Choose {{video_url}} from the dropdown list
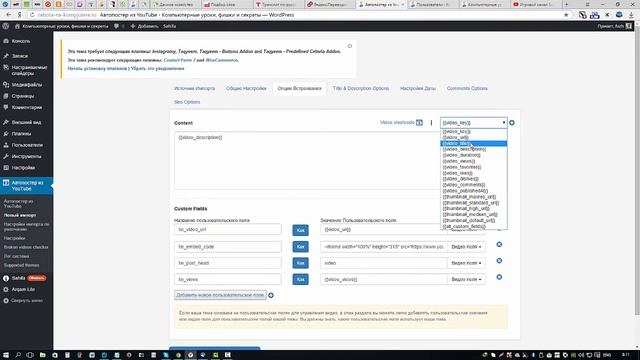Image resolution: width=640 pixels, height=360 pixels. click(x=473, y=138)
